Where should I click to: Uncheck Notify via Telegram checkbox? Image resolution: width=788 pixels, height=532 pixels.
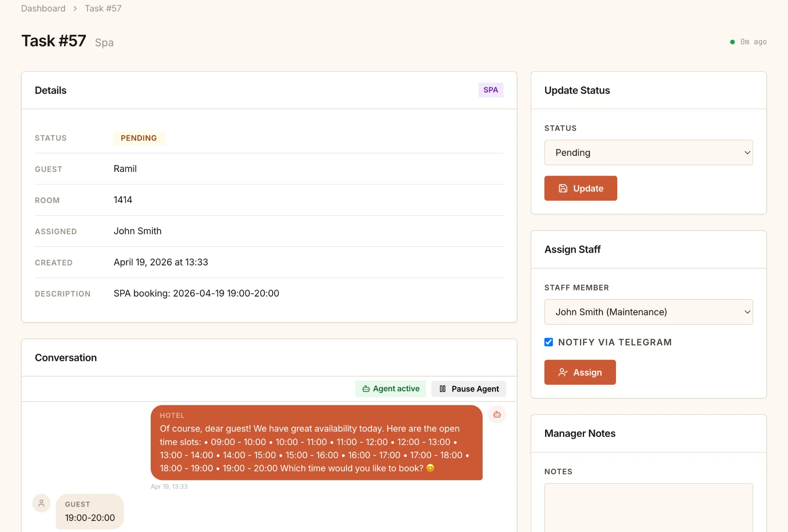point(548,342)
